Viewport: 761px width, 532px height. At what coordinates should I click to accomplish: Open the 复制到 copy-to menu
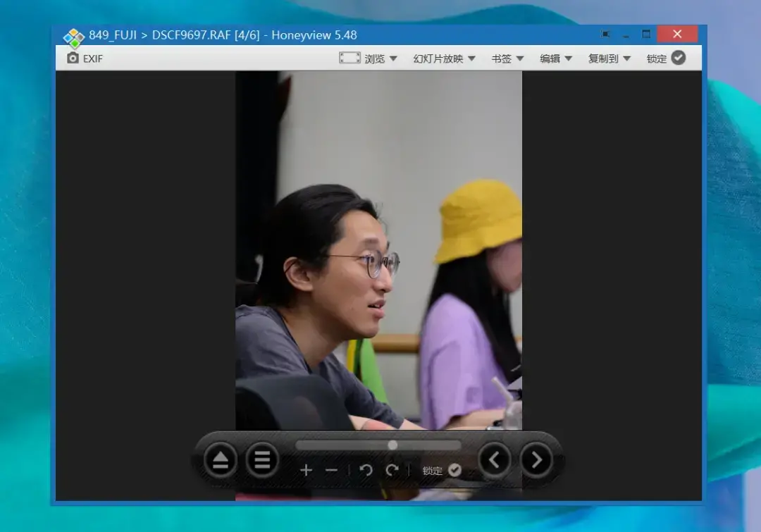tap(609, 58)
